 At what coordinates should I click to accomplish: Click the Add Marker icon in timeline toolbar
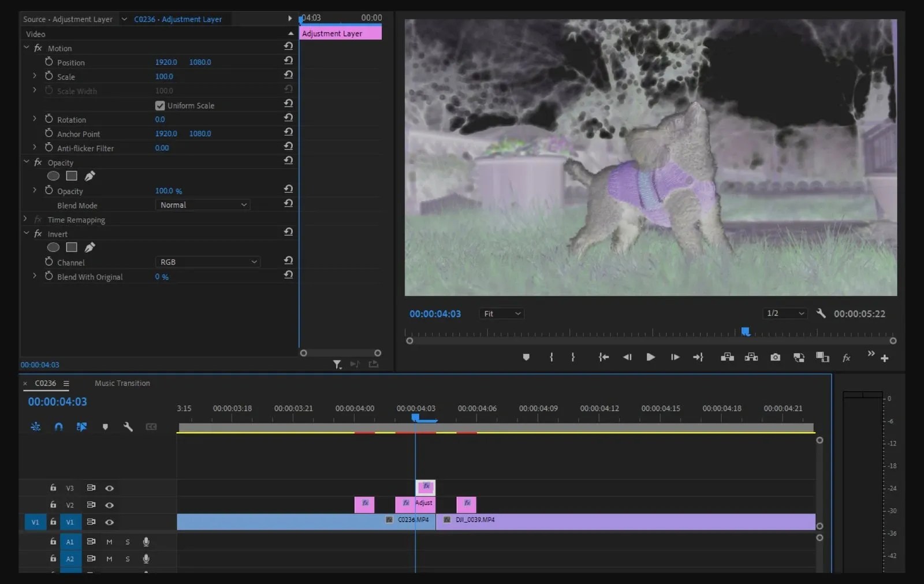(105, 427)
